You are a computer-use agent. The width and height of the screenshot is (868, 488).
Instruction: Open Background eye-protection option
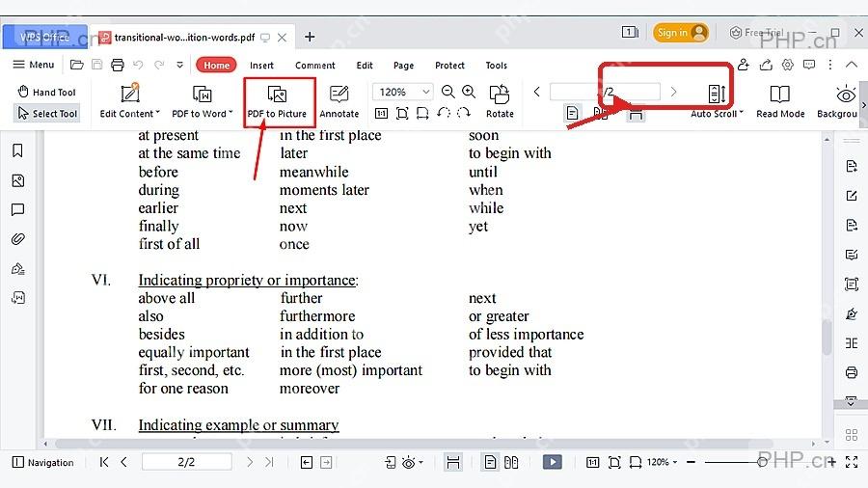(837, 102)
